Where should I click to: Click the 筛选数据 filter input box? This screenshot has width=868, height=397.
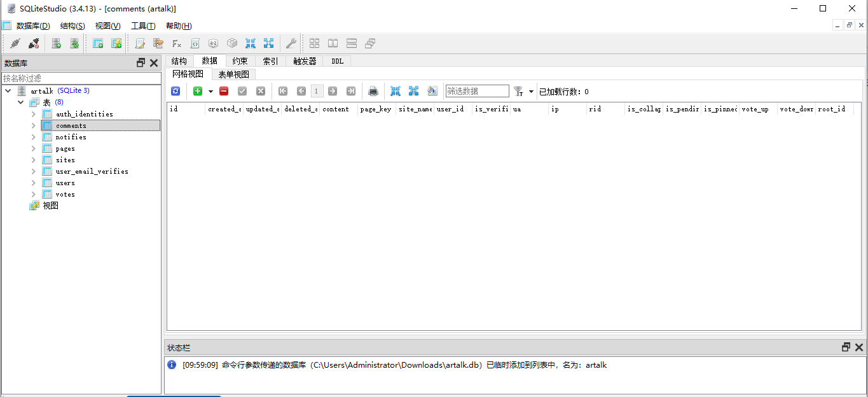[478, 91]
